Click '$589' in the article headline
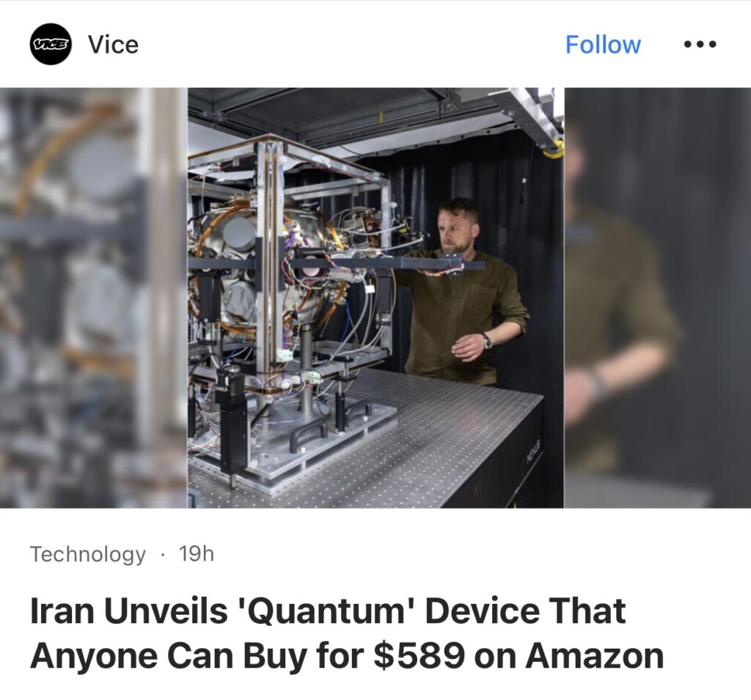The width and height of the screenshot is (751, 700). click(x=419, y=655)
